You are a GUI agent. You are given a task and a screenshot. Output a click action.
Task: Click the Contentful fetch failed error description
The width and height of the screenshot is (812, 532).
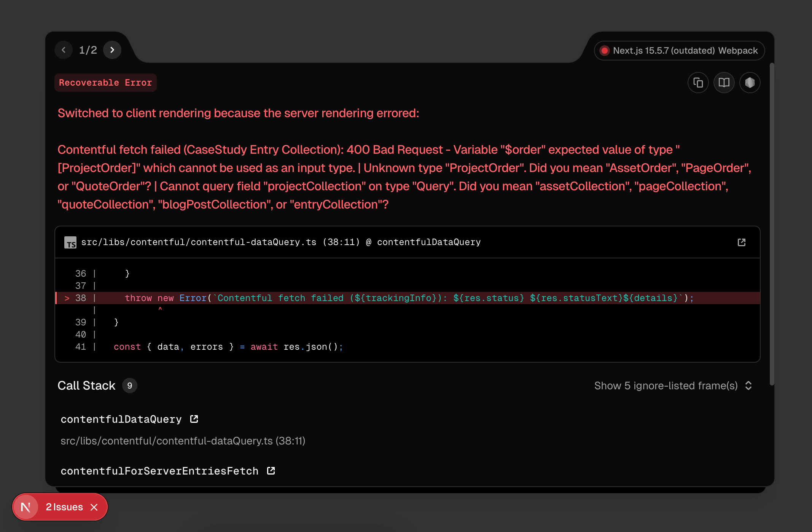pyautogui.click(x=404, y=177)
